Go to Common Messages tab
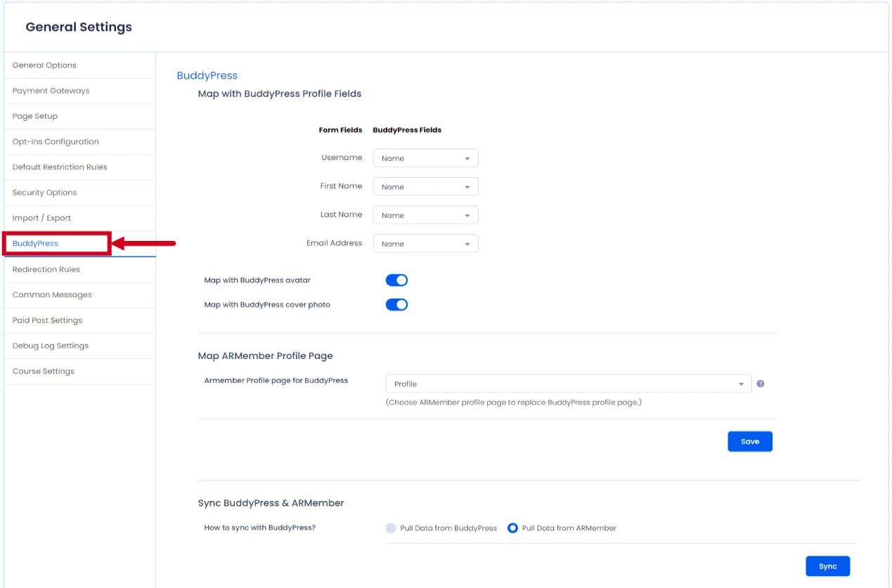This screenshot has width=892, height=588. (x=79, y=295)
